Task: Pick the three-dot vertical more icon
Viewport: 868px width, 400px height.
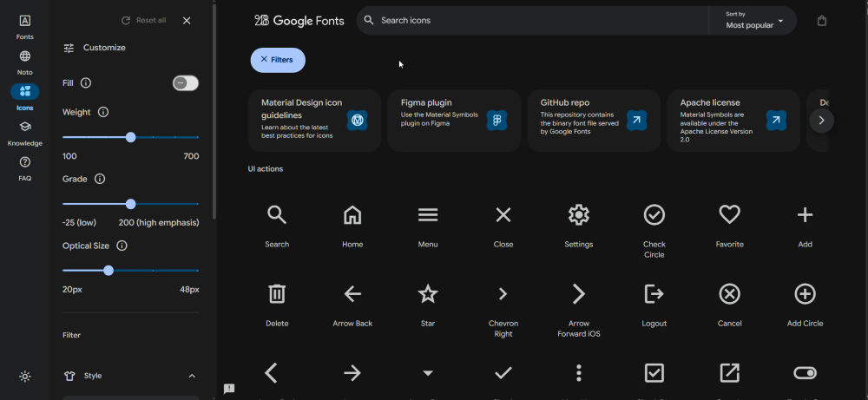Action: (x=578, y=373)
